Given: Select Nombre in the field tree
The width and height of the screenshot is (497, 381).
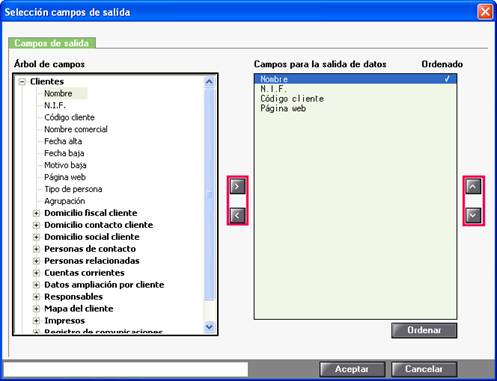Looking at the screenshot, I should [58, 93].
